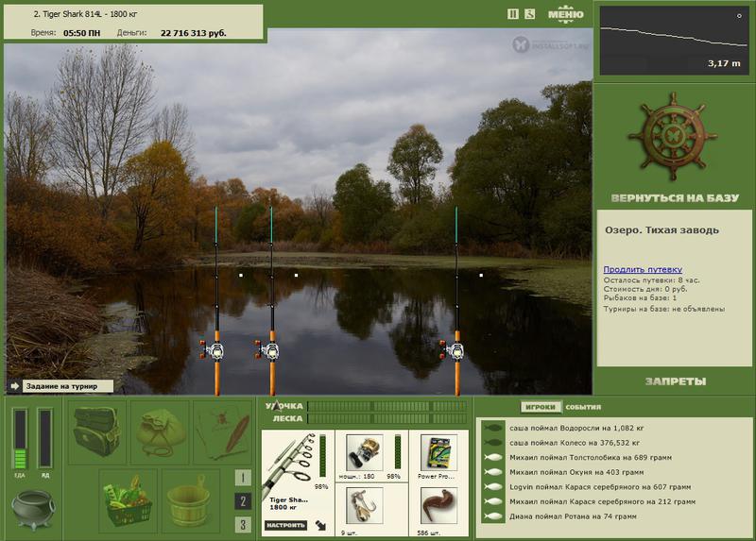Click the НАСТРОИТЬ button
This screenshot has width=756, height=541.
click(x=286, y=525)
